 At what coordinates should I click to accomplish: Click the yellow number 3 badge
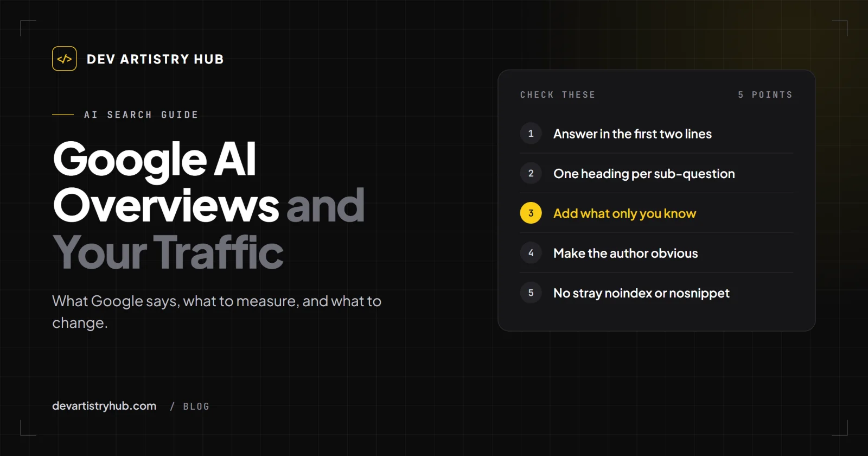(531, 213)
